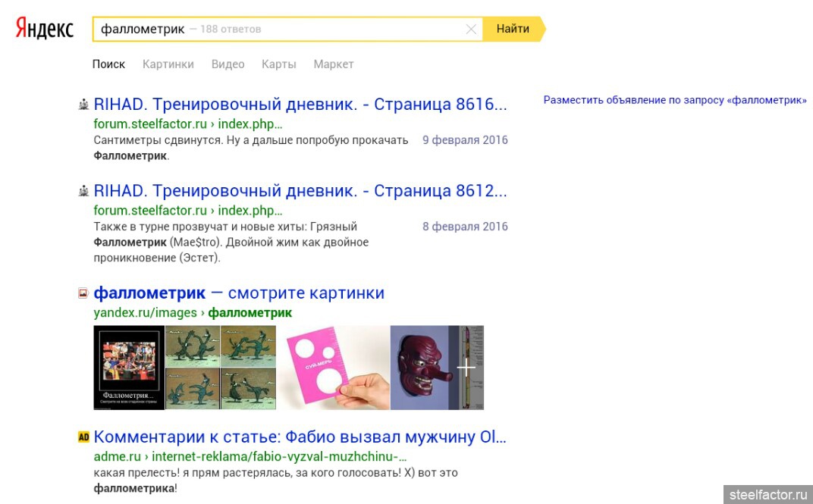Click the yandex.ru/images green URL

(x=193, y=313)
